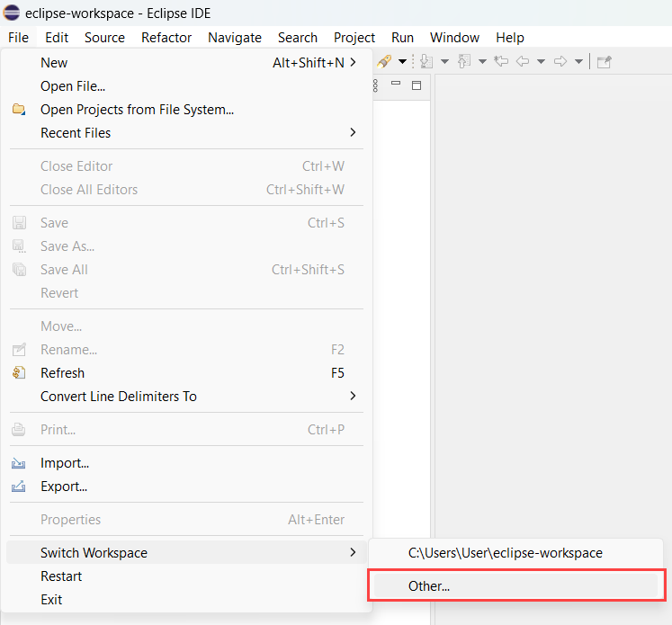
Task: Click the Last Edit Location icon
Action: click(x=501, y=62)
